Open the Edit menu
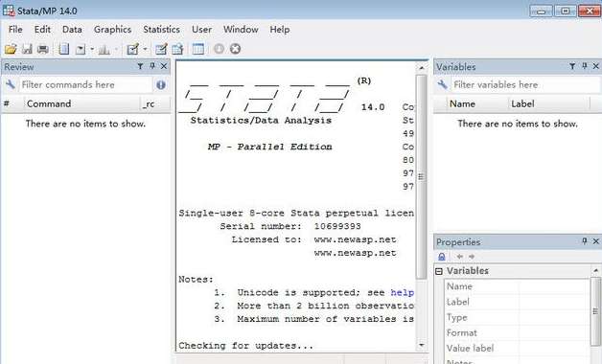Viewport: 602px width, 364px height. (x=42, y=30)
